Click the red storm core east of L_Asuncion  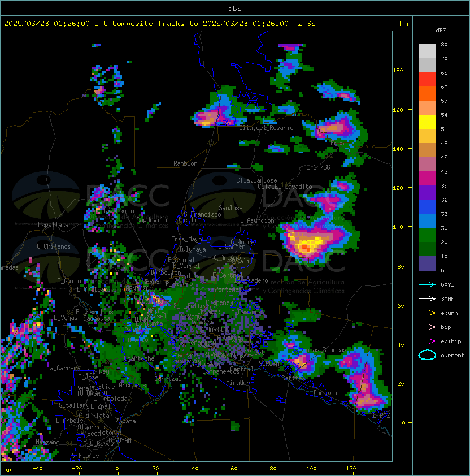pyautogui.click(x=305, y=248)
